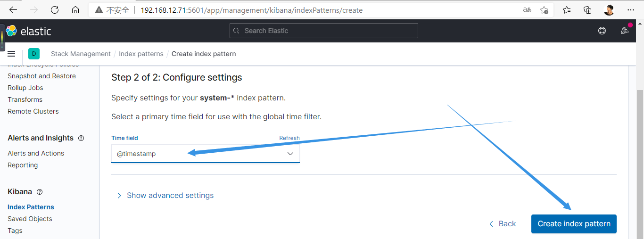Screen dimensions: 644x239
Task: Show help for Alerts and Insights
Action: pos(81,138)
